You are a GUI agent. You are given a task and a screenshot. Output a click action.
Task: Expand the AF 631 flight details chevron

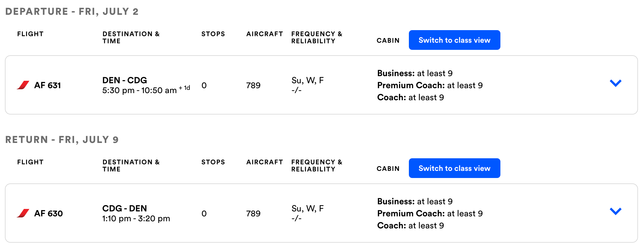point(615,83)
